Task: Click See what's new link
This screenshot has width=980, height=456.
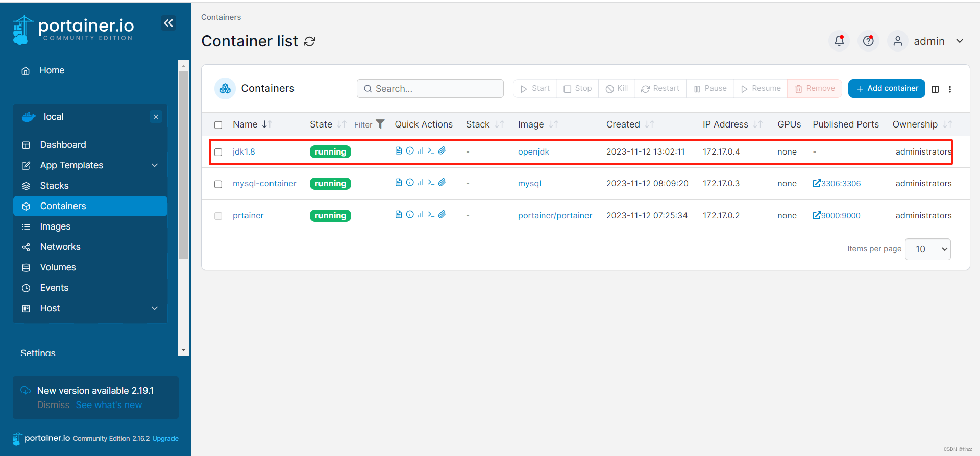Action: point(109,405)
